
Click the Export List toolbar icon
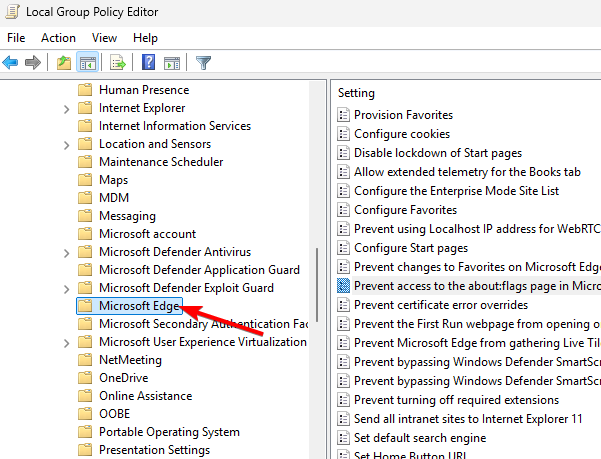pyautogui.click(x=118, y=62)
